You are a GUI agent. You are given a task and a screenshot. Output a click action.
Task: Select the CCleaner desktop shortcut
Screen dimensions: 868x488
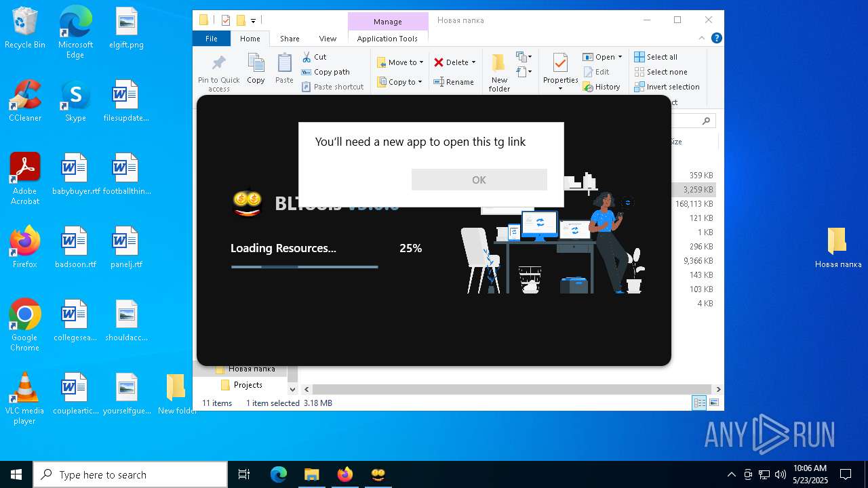point(25,102)
